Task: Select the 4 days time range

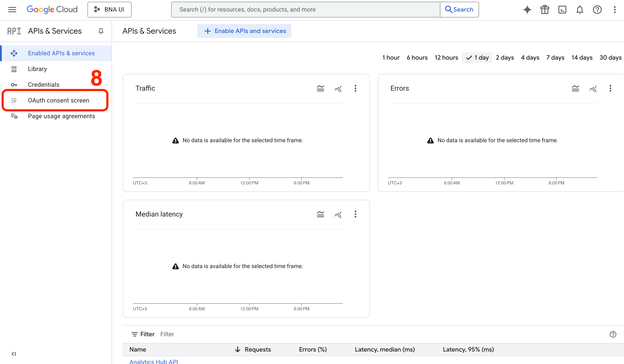Action: (530, 58)
